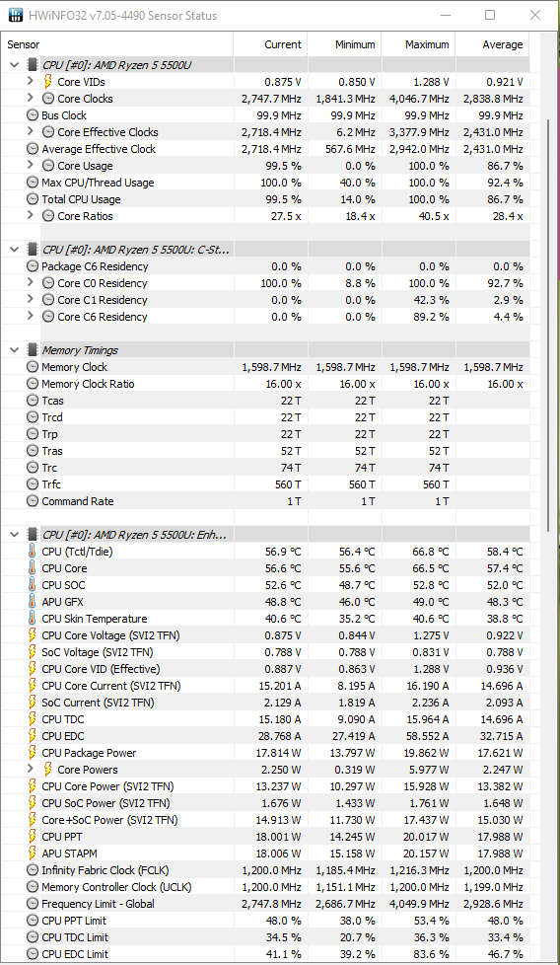The width and height of the screenshot is (560, 965).
Task: Select the CPU TDC Limit label
Action: (75, 936)
